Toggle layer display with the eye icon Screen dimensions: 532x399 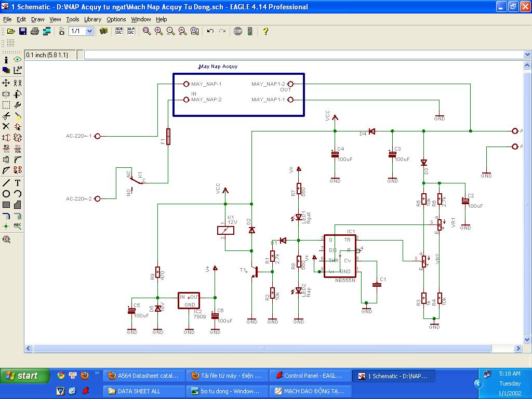[x=18, y=60]
